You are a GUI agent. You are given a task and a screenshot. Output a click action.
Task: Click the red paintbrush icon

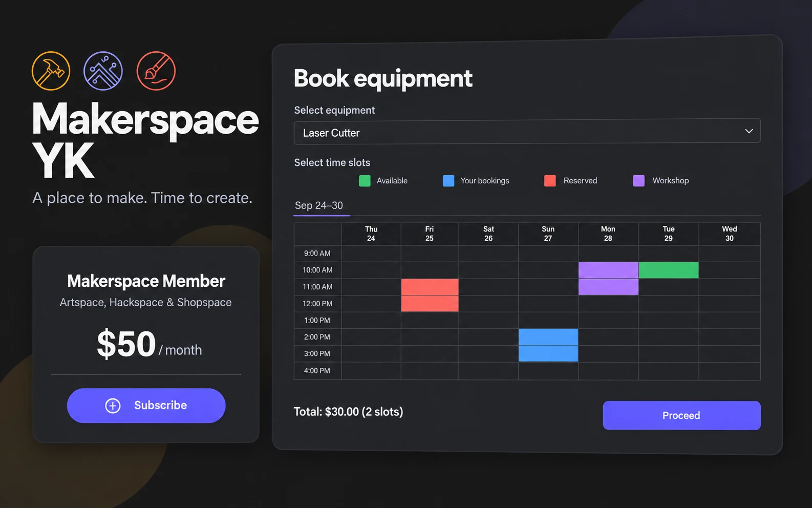tap(156, 71)
